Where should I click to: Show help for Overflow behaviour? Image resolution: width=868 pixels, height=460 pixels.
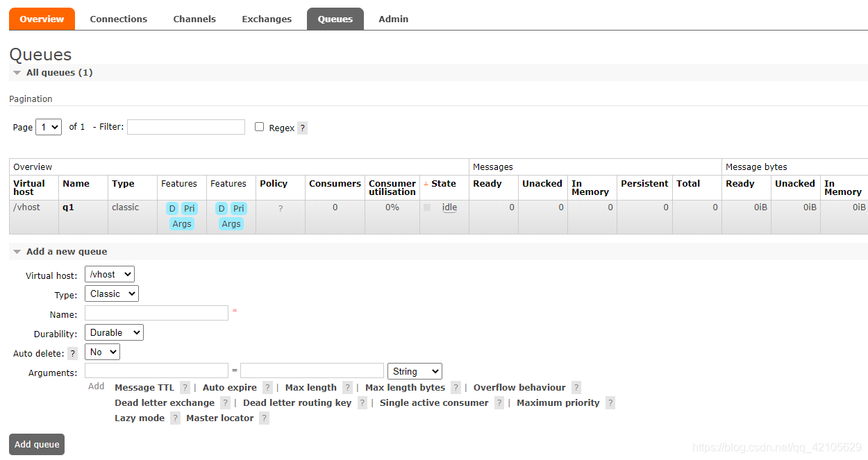click(576, 388)
